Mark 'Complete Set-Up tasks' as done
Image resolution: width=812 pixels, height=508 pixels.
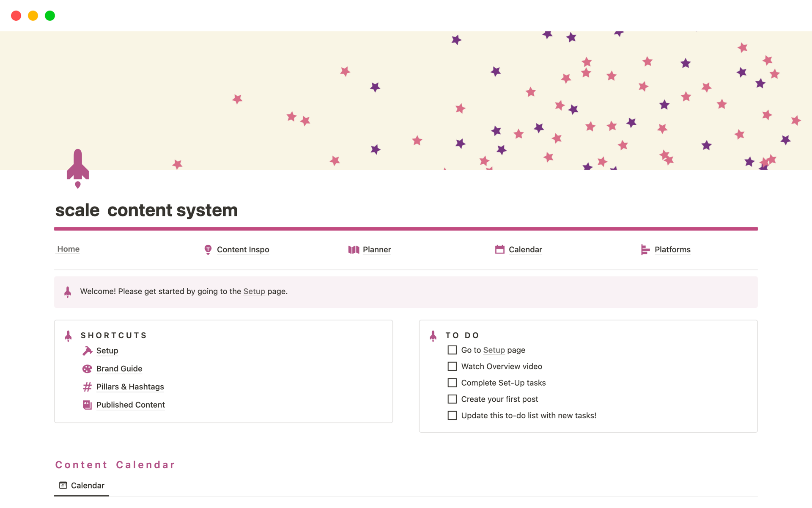click(452, 383)
